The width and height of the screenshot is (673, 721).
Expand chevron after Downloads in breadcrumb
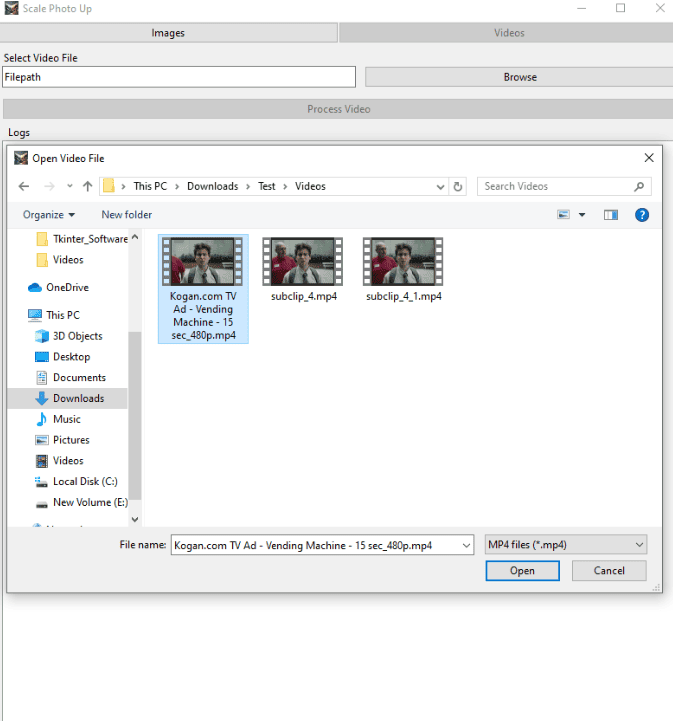(x=248, y=187)
